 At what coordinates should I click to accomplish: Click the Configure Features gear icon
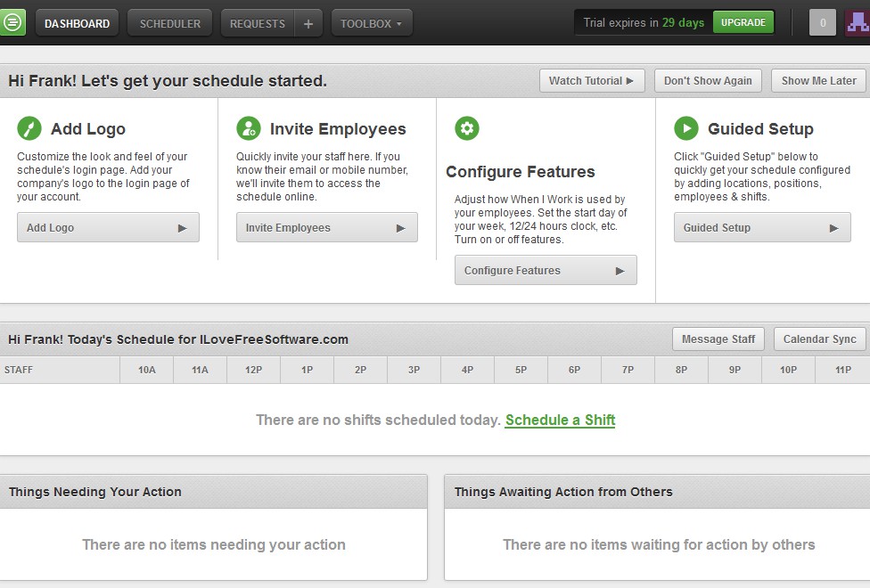pos(466,128)
